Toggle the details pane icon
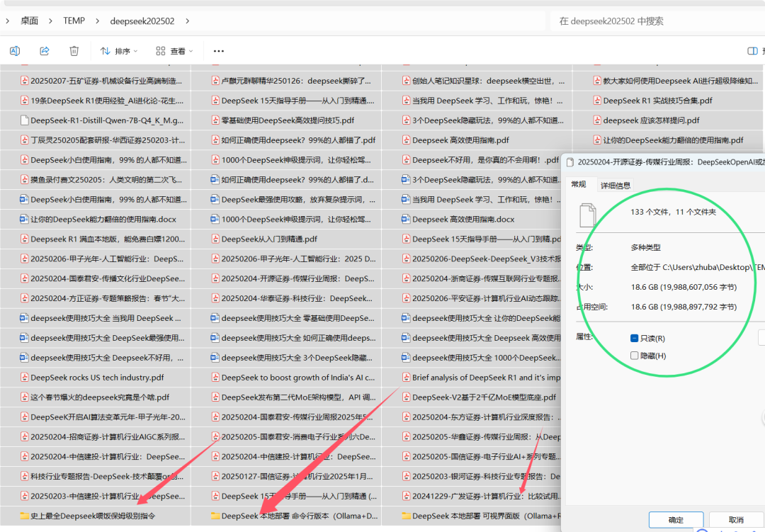Image resolution: width=765 pixels, height=532 pixels. [x=752, y=51]
